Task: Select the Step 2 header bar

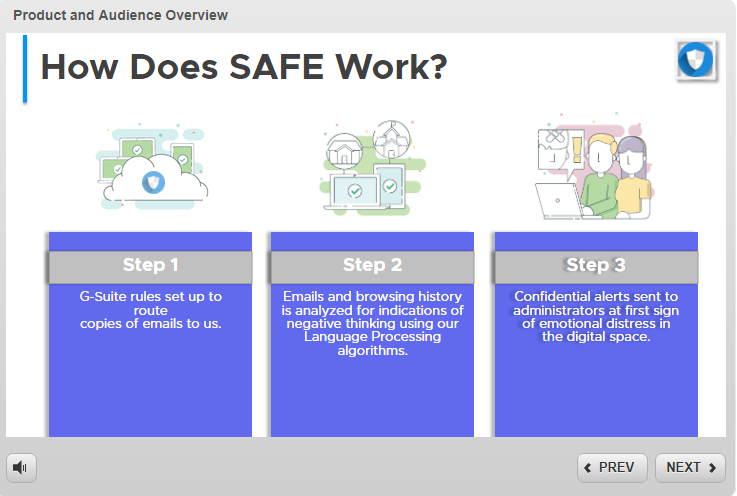Action: [372, 266]
